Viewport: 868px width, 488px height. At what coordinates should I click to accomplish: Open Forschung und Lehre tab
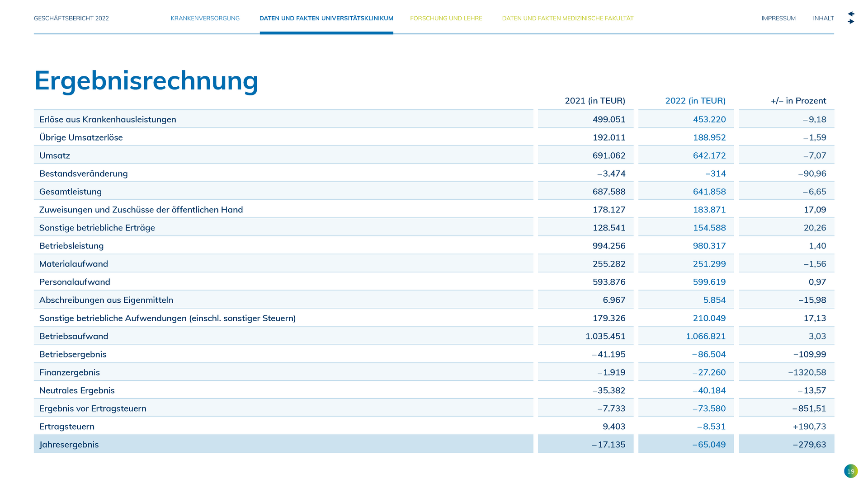(446, 19)
